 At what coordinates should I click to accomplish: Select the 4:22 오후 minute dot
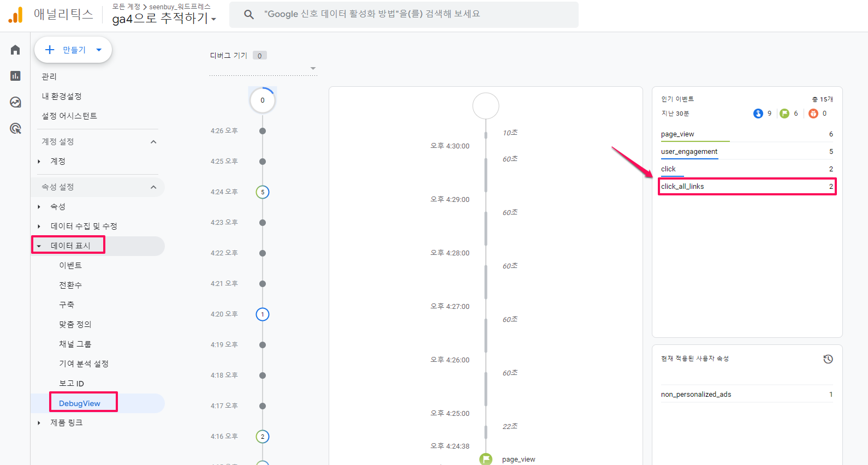(x=263, y=253)
